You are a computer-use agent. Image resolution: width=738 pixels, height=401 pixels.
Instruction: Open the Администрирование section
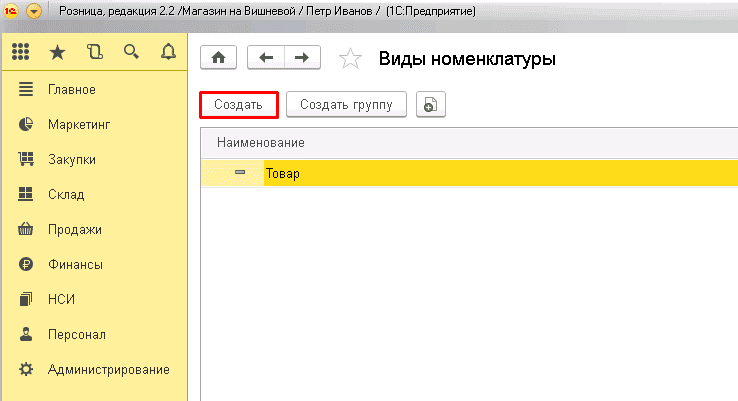pos(108,369)
